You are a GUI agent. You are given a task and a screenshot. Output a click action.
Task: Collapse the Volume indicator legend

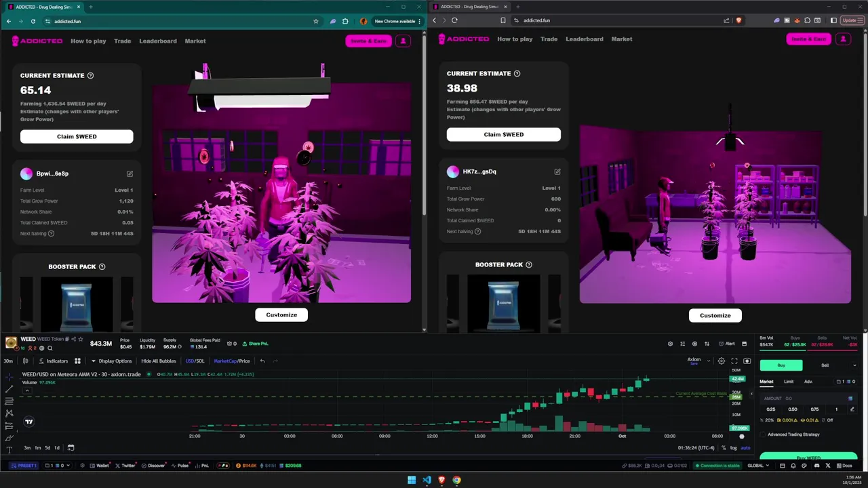[27, 390]
